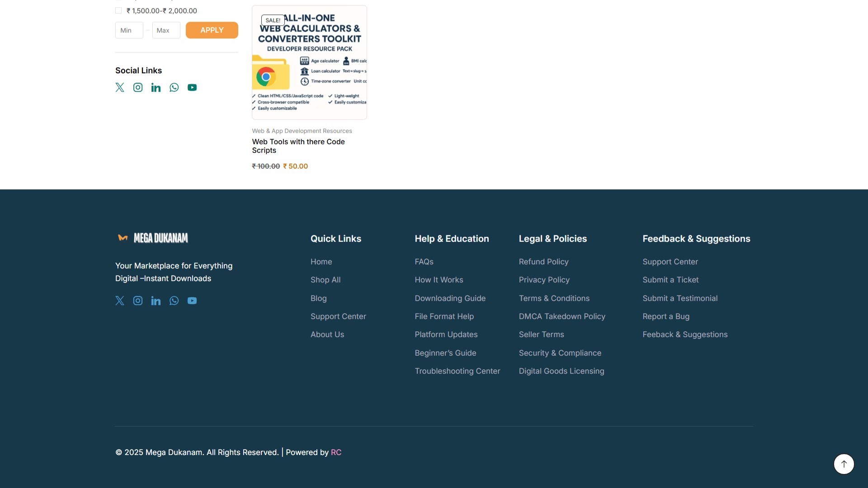The height and width of the screenshot is (488, 868).
Task: Click the footer Instagram icon
Action: [x=138, y=301]
